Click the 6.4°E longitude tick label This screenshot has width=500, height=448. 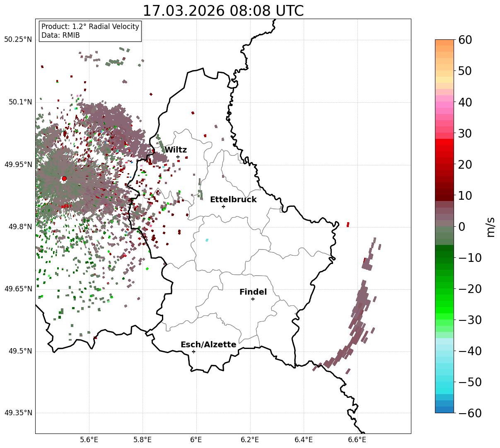304,440
